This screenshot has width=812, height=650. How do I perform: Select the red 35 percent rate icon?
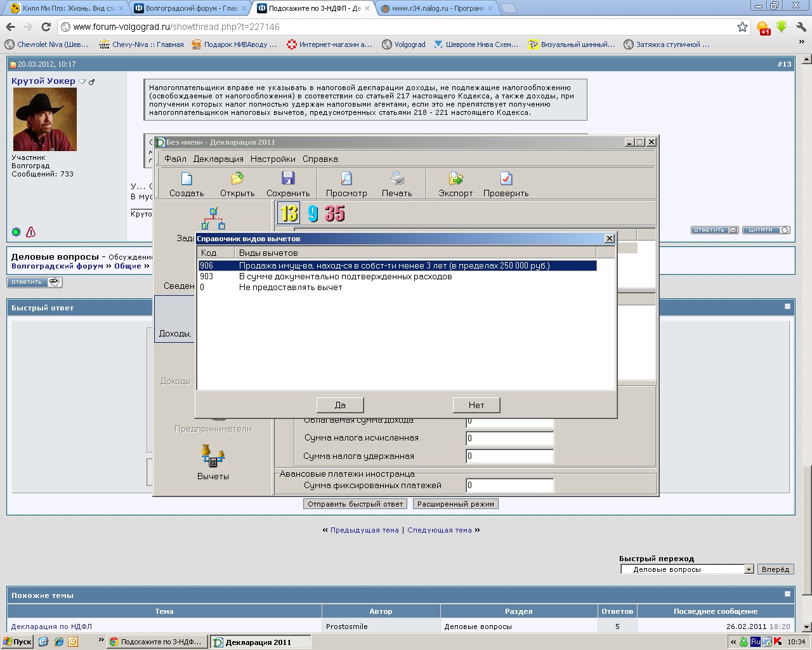tap(335, 213)
